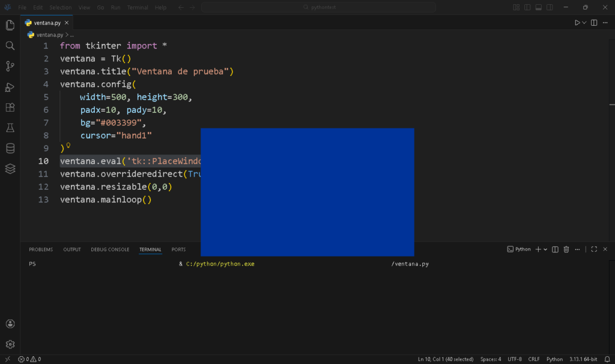The height and width of the screenshot is (364, 615).
Task: Switch to the Debug Console tab
Action: coord(110,249)
